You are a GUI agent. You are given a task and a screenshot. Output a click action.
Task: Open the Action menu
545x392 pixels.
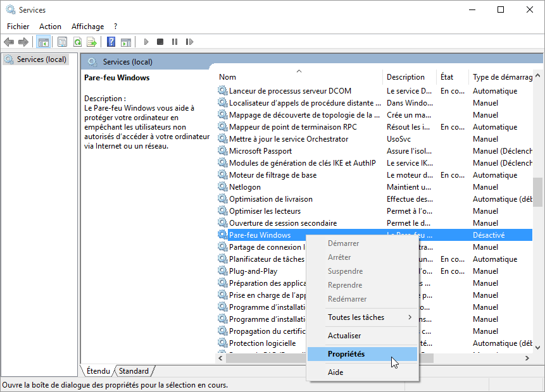pyautogui.click(x=50, y=27)
